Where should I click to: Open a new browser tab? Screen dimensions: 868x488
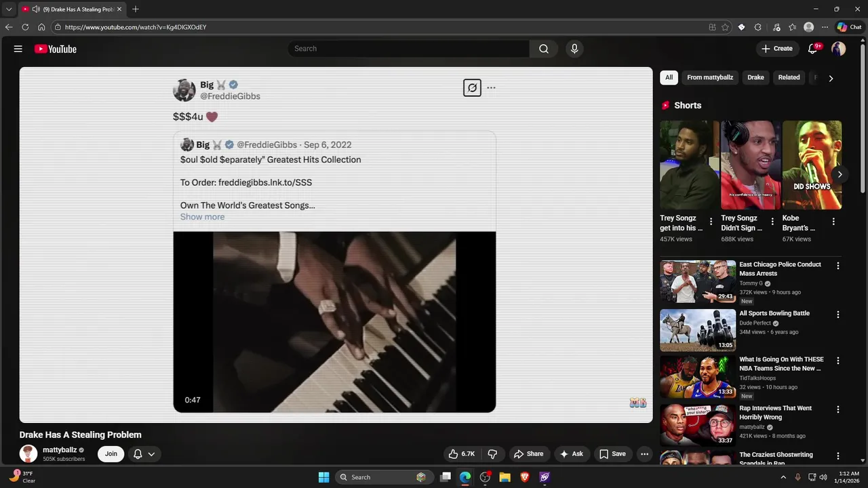click(136, 9)
